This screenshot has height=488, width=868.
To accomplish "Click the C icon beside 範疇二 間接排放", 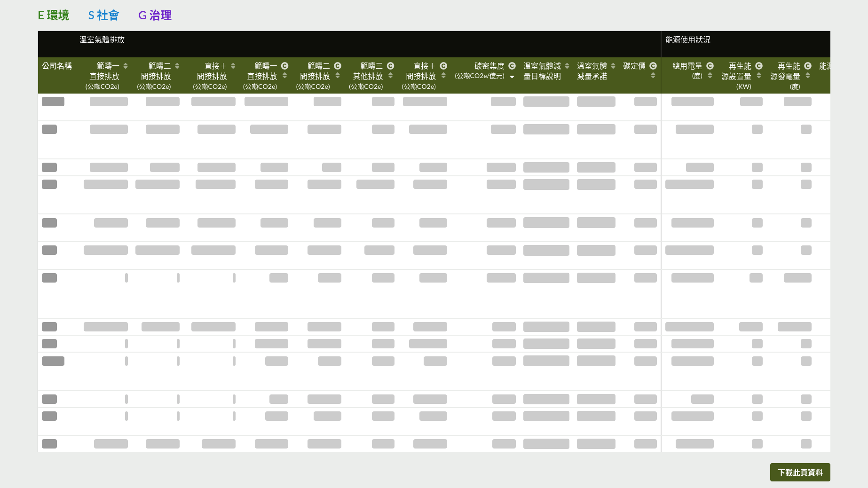I will click(338, 66).
